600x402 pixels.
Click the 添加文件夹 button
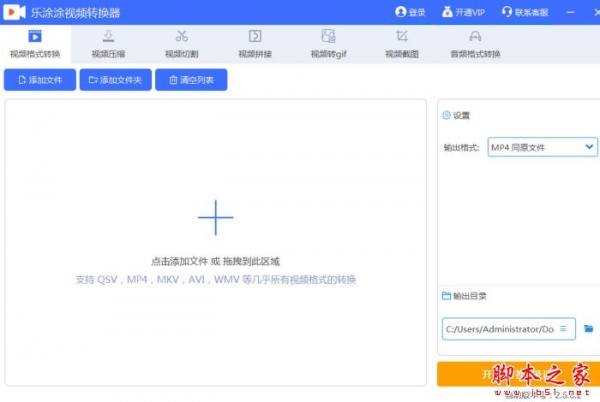pyautogui.click(x=116, y=80)
